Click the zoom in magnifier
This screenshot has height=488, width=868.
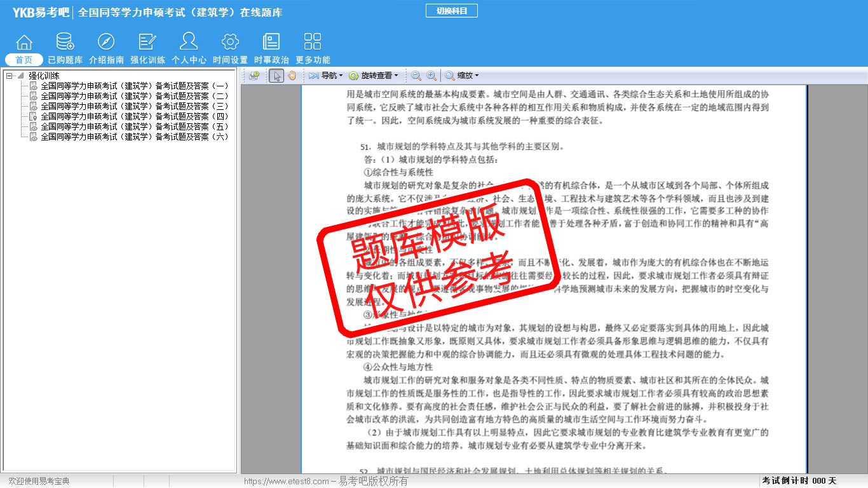(x=431, y=76)
